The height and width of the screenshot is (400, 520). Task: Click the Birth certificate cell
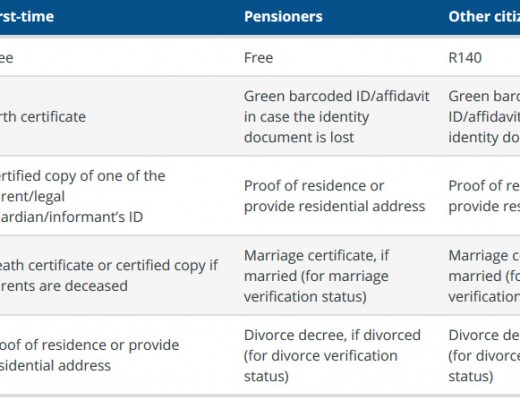click(x=43, y=117)
